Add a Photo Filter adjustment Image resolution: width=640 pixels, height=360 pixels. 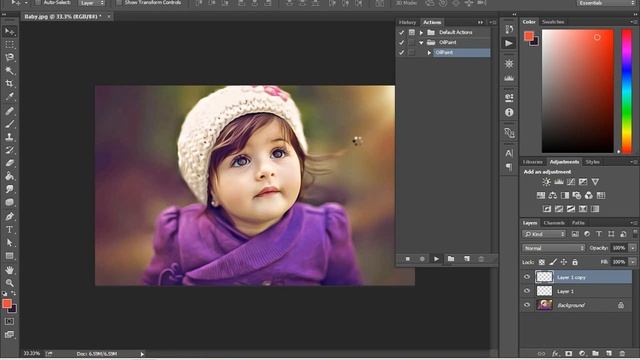[577, 196]
